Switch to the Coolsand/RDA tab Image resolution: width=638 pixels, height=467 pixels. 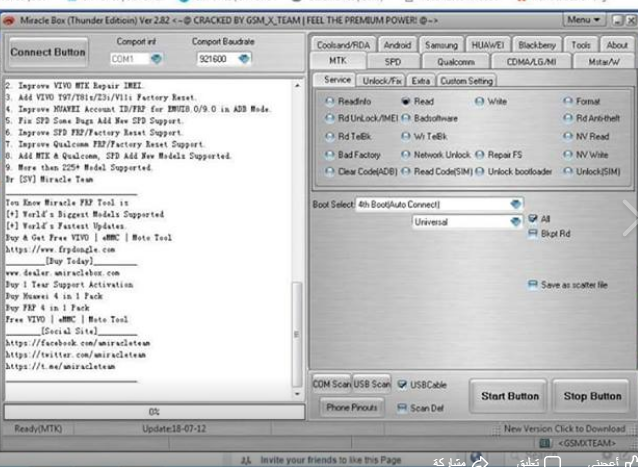(x=343, y=45)
